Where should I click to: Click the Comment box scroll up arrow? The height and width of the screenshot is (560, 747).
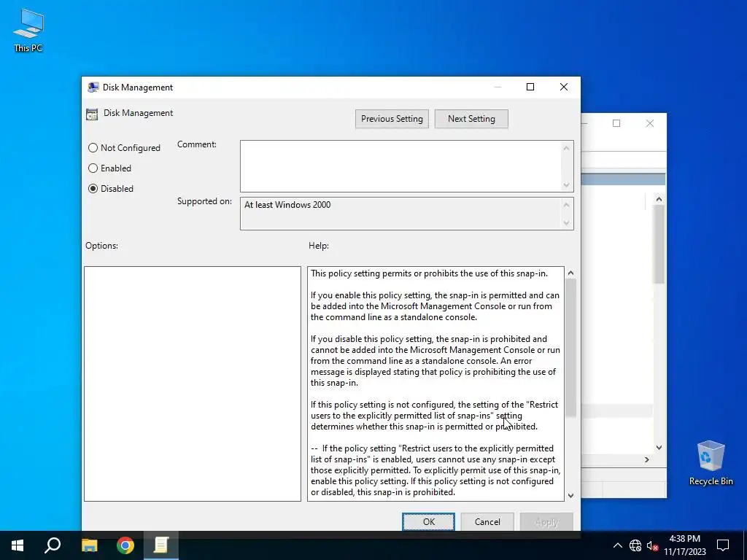pos(566,148)
